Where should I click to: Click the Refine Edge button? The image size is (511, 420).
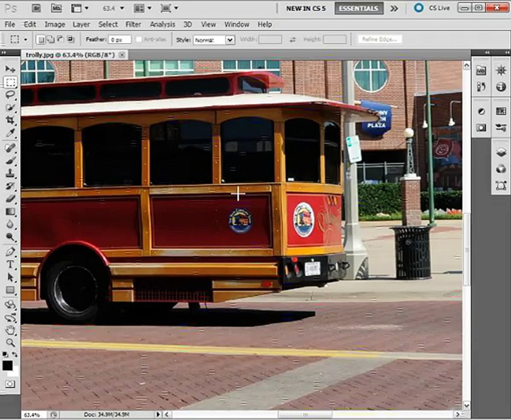click(x=380, y=40)
